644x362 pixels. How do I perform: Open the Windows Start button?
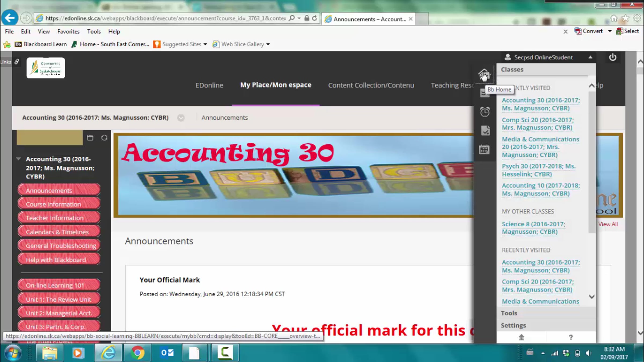coord(13,353)
